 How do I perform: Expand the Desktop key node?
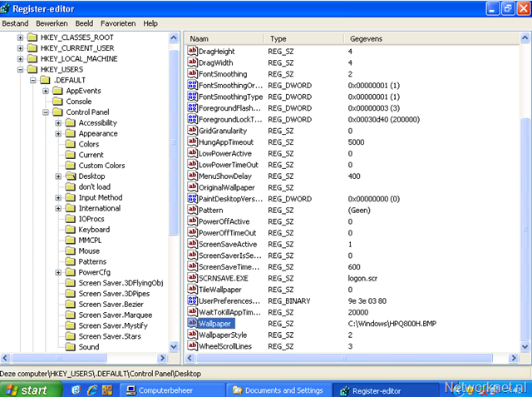click(58, 176)
